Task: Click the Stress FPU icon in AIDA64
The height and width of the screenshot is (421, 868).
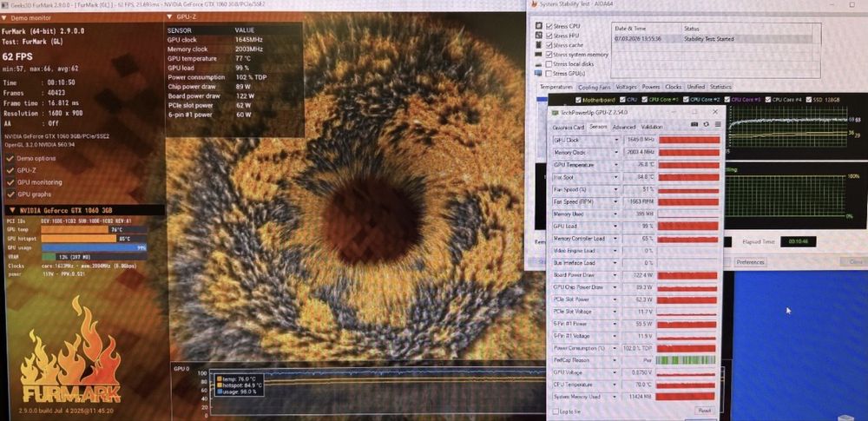Action: 539,36
